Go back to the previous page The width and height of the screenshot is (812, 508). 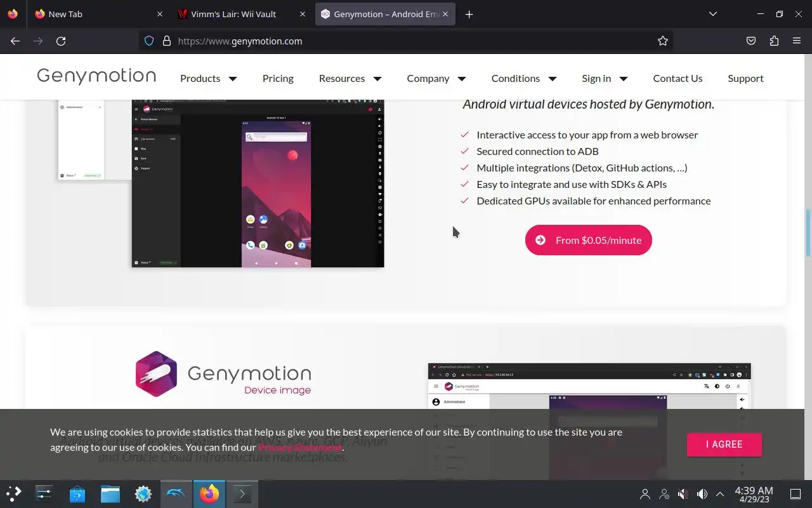tap(15, 41)
